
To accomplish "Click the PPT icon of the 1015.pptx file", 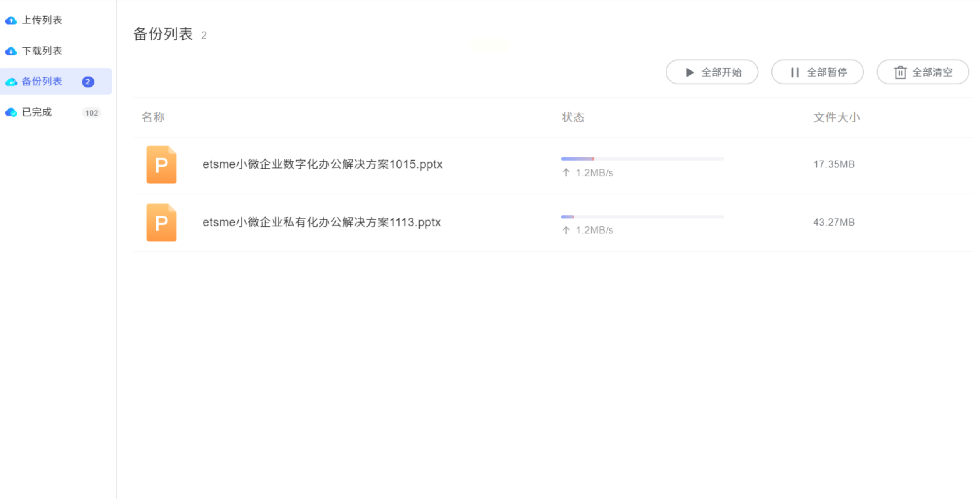I will (x=161, y=164).
